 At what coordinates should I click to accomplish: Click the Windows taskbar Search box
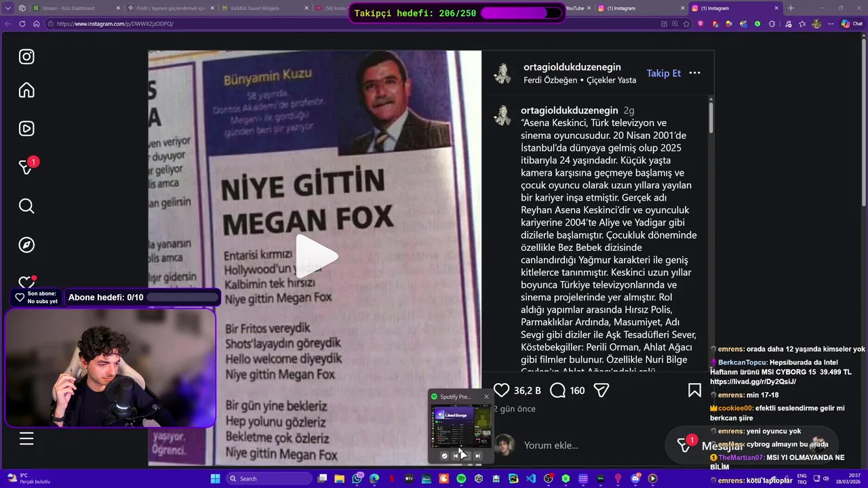pyautogui.click(x=268, y=479)
